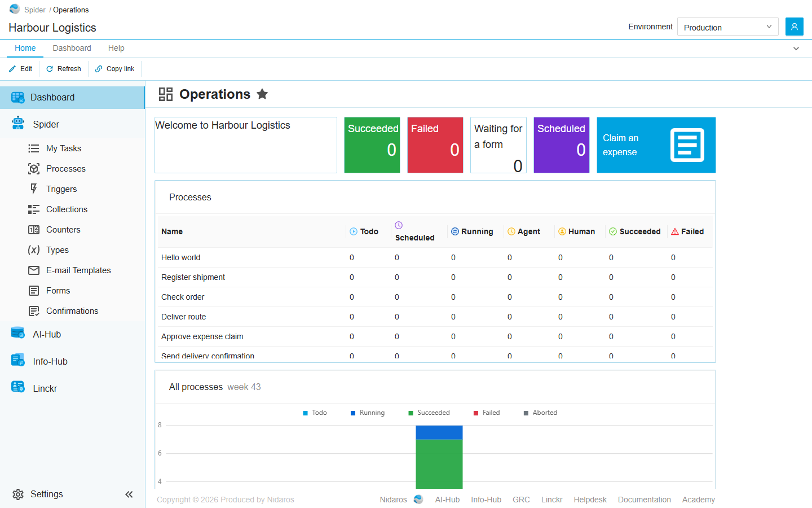
Task: Click the Register shipment process row
Action: coord(434,277)
